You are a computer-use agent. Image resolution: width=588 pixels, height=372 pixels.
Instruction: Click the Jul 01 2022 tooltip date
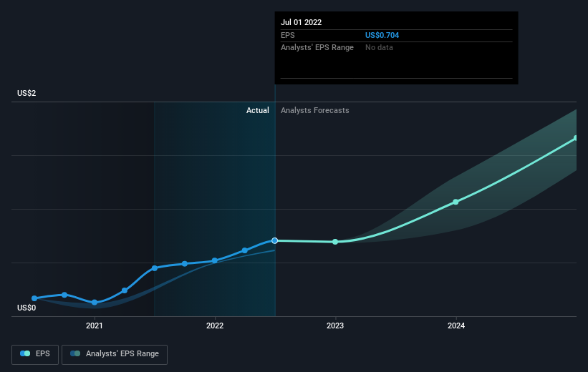pos(301,22)
